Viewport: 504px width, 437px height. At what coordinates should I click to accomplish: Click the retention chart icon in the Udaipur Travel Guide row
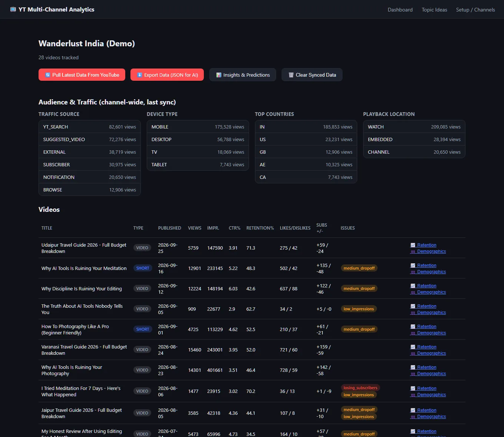click(x=413, y=245)
